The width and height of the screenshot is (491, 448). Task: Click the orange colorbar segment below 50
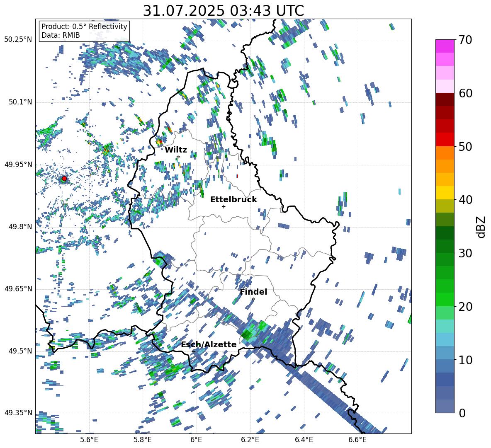click(445, 153)
